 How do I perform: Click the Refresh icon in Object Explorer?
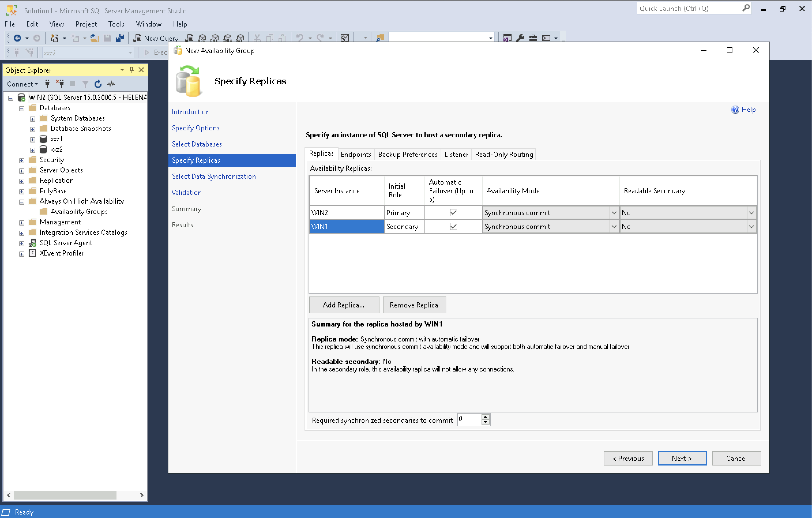(x=98, y=84)
